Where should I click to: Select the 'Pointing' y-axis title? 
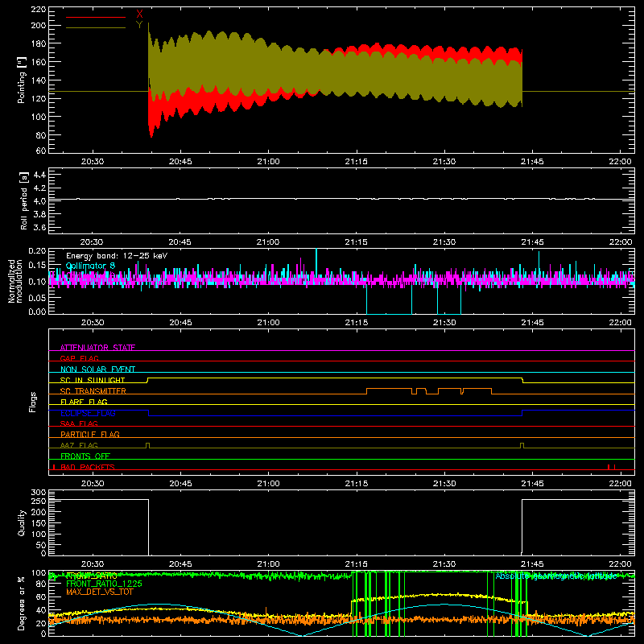coord(21,80)
